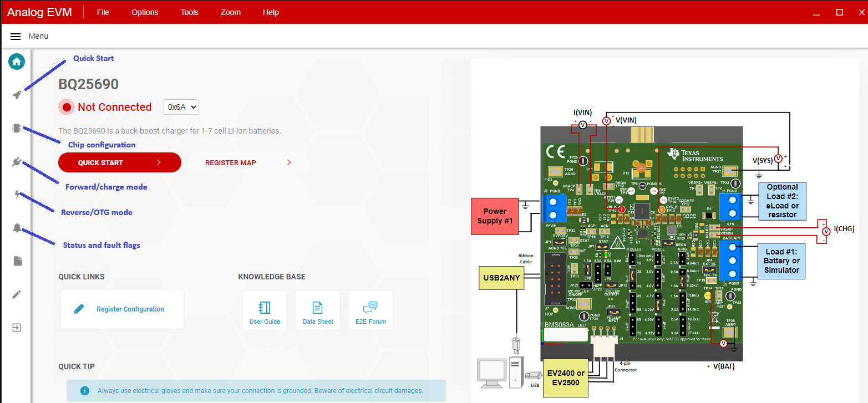Open Reverse/OTG mode lightning icon
Screen dimensions: 868x403
point(17,195)
